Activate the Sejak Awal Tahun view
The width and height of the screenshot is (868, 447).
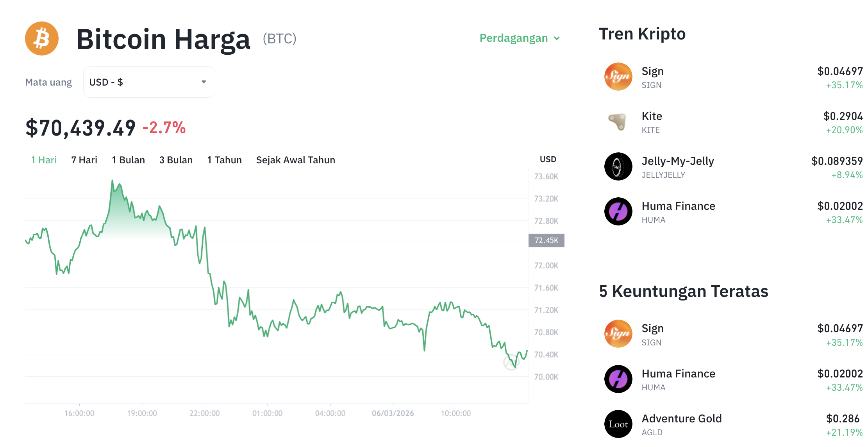click(x=295, y=159)
